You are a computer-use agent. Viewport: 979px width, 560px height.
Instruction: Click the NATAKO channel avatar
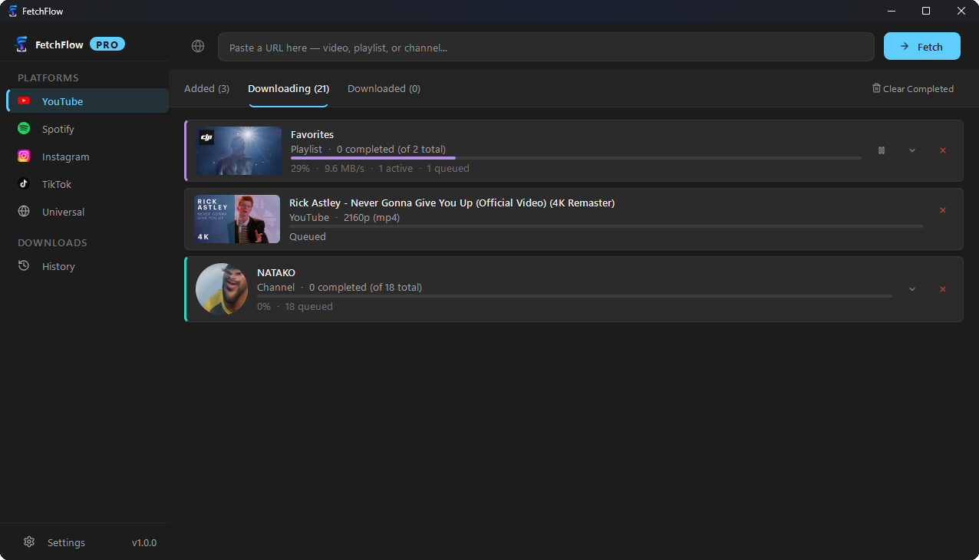[222, 289]
